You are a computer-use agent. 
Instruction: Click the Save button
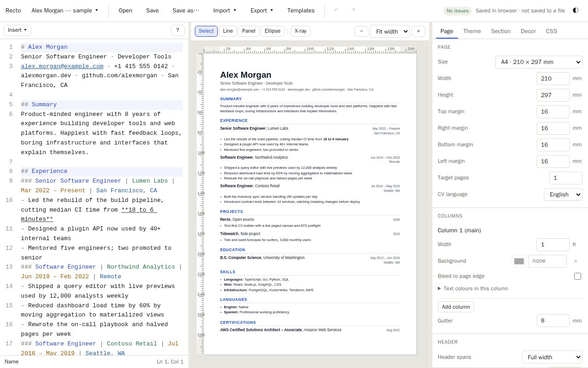tap(153, 10)
